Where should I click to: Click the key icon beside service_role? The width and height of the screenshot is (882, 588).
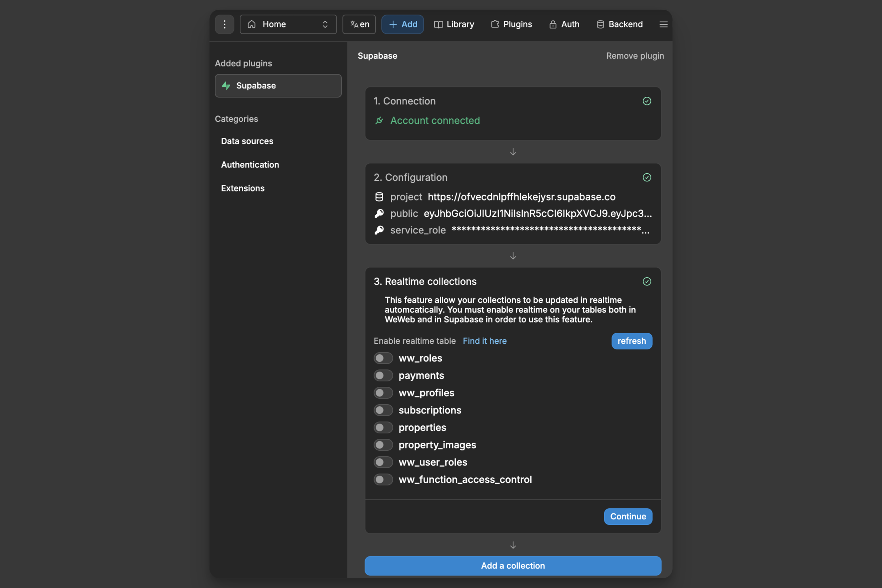point(379,230)
